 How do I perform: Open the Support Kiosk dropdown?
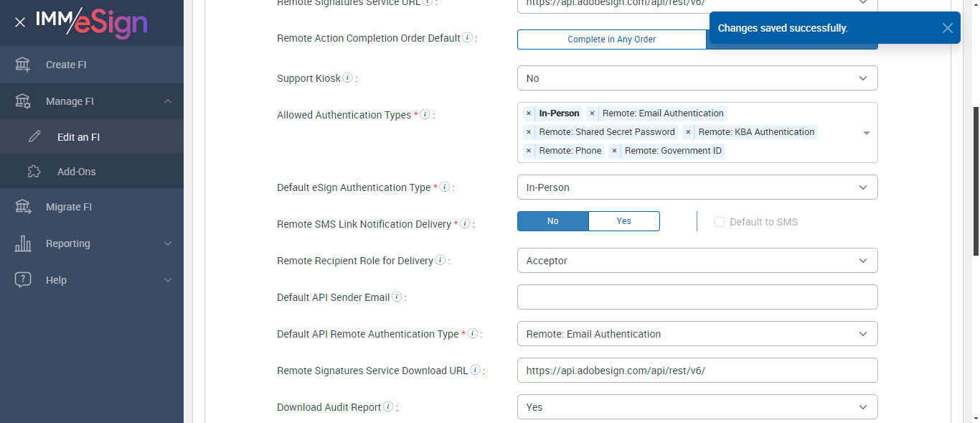pyautogui.click(x=697, y=78)
